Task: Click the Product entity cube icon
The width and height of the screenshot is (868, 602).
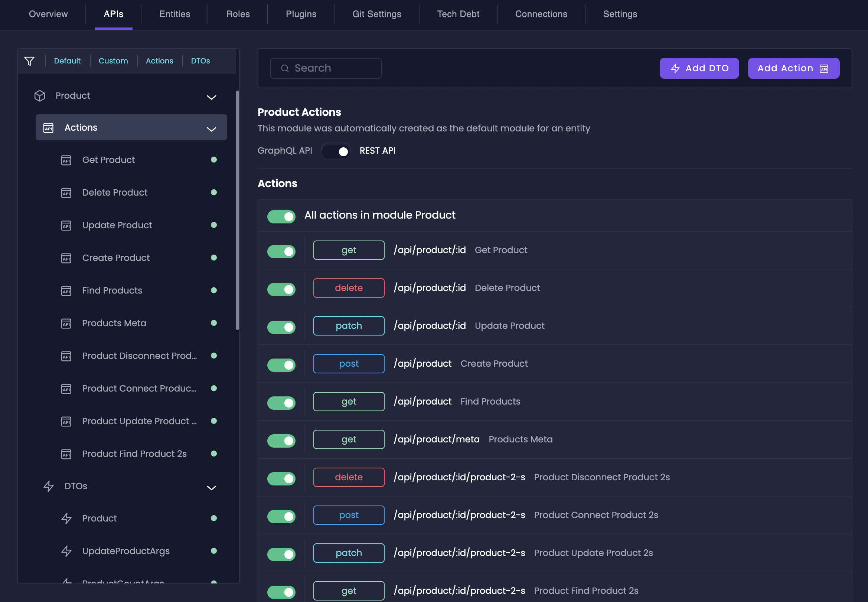Action: 40,96
